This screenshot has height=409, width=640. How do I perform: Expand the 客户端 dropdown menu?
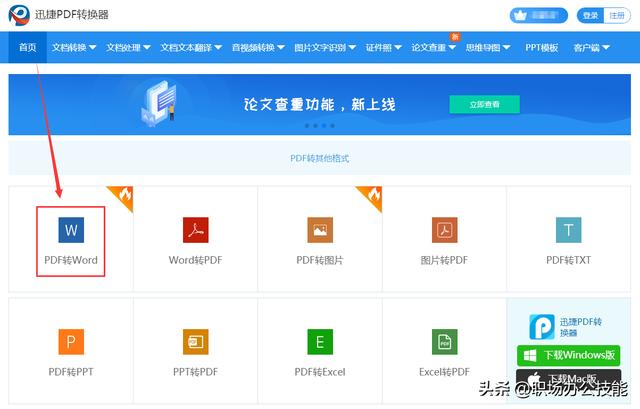click(x=591, y=47)
